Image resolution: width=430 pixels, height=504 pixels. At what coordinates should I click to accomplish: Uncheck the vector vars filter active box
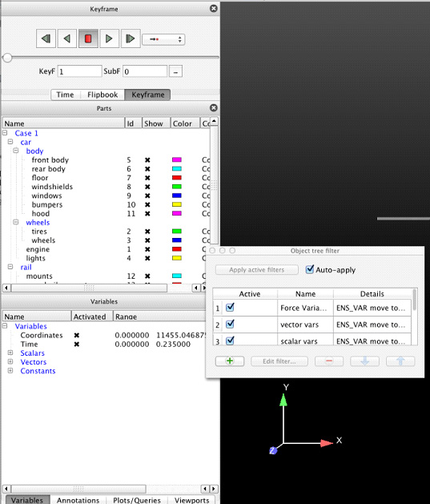pyautogui.click(x=230, y=325)
